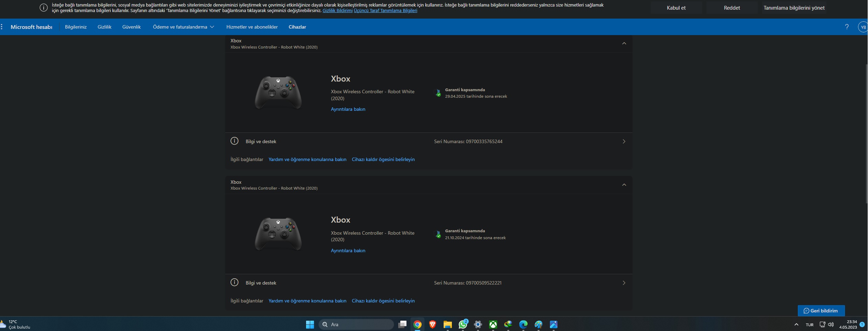The image size is (868, 331).
Task: Click serial number 09700335765244 text
Action: point(484,141)
